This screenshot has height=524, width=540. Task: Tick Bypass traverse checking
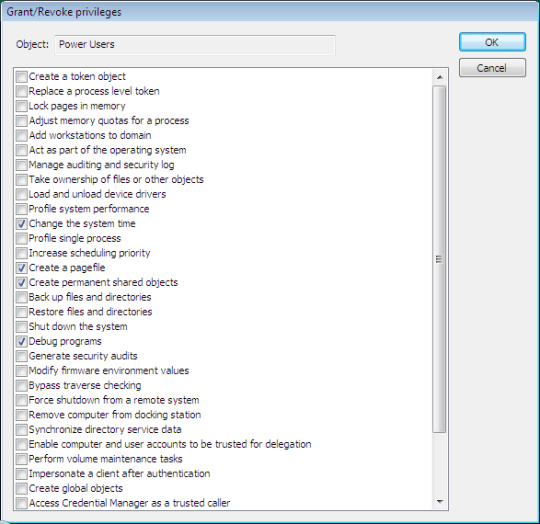tap(21, 386)
